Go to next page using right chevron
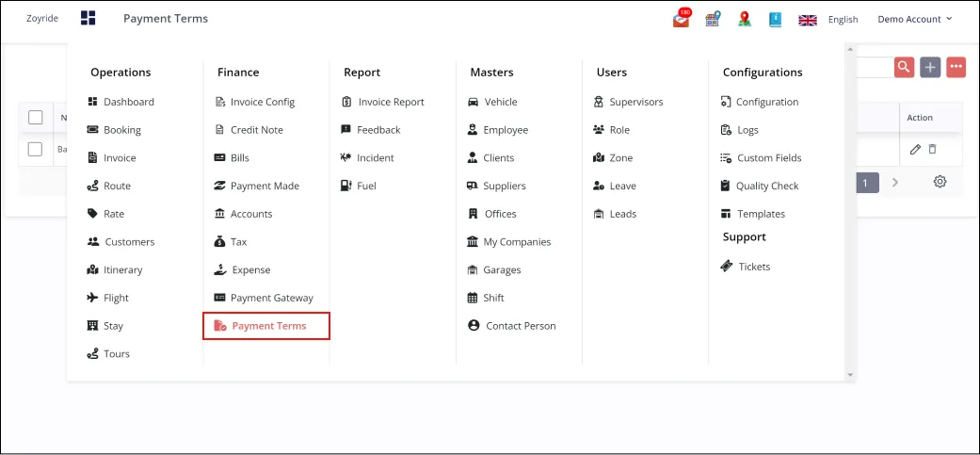Screen dimensions: 980x455 pos(895,183)
